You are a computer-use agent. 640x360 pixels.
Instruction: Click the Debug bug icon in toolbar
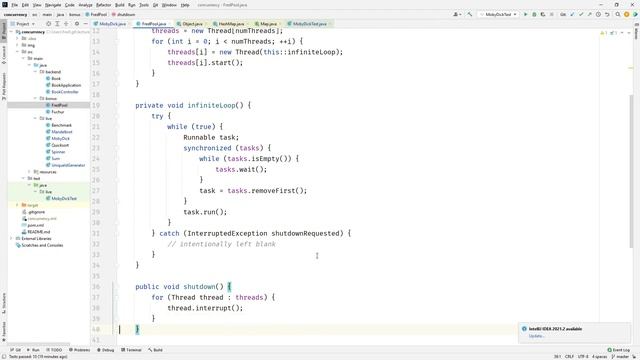click(534, 14)
